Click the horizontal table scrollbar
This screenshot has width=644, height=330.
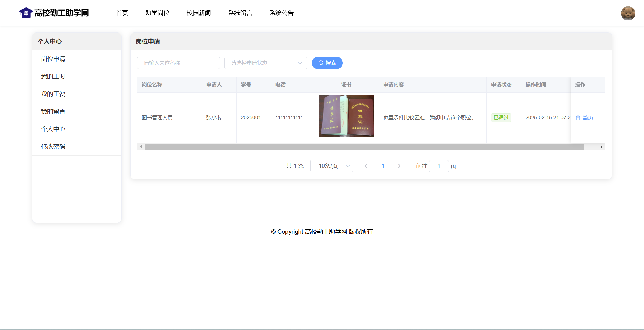[364, 147]
